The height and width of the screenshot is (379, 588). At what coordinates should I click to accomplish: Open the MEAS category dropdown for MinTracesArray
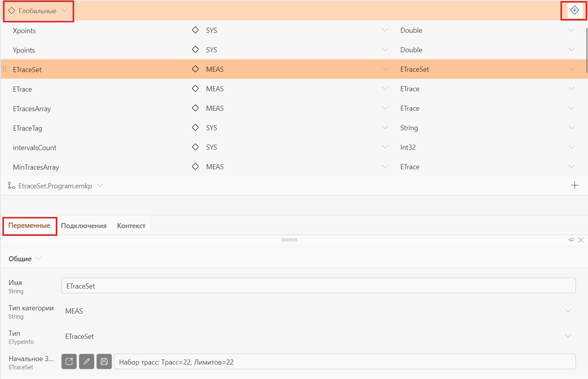click(385, 166)
